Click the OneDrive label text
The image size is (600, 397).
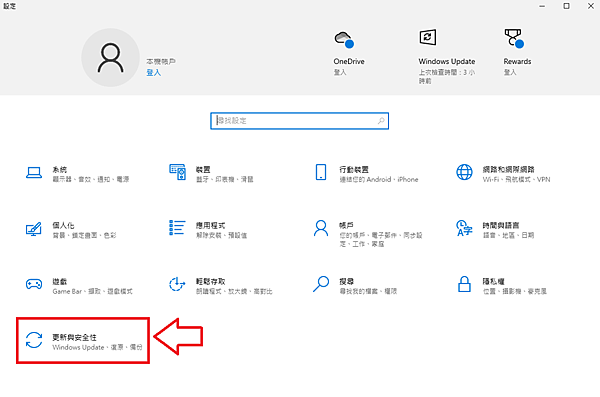[x=349, y=61]
